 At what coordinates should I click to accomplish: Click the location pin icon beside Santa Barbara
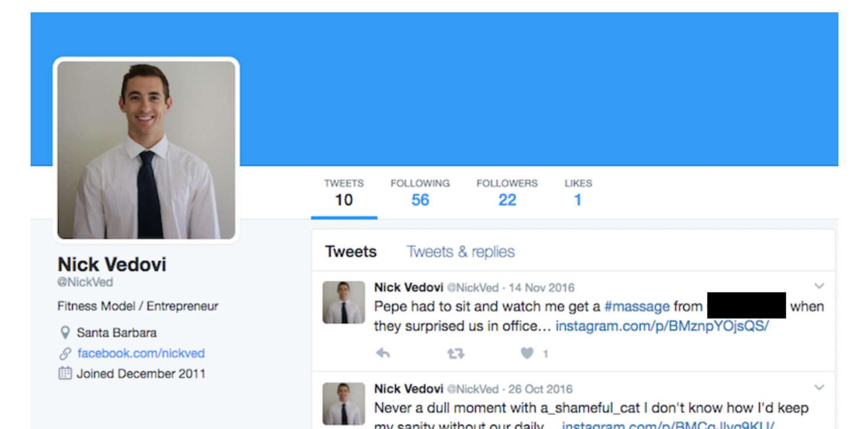point(65,333)
